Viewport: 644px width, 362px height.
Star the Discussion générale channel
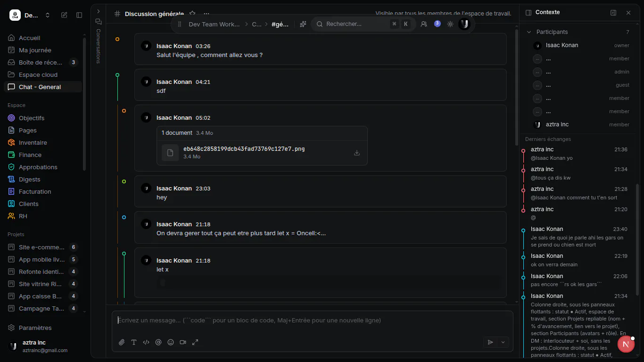[192, 14]
